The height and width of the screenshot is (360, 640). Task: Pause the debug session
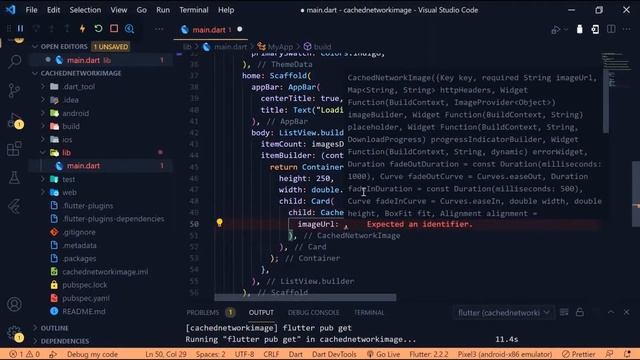point(20,29)
